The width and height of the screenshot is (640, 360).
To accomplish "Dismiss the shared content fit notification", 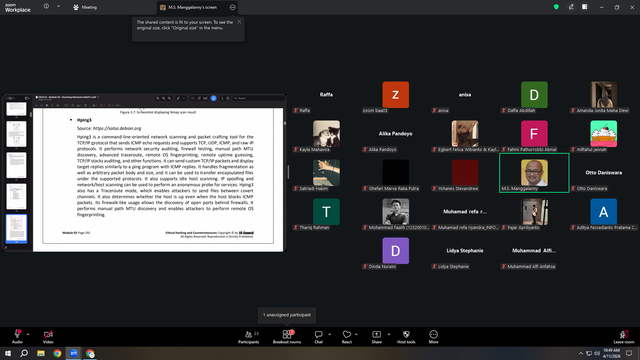I will (239, 22).
